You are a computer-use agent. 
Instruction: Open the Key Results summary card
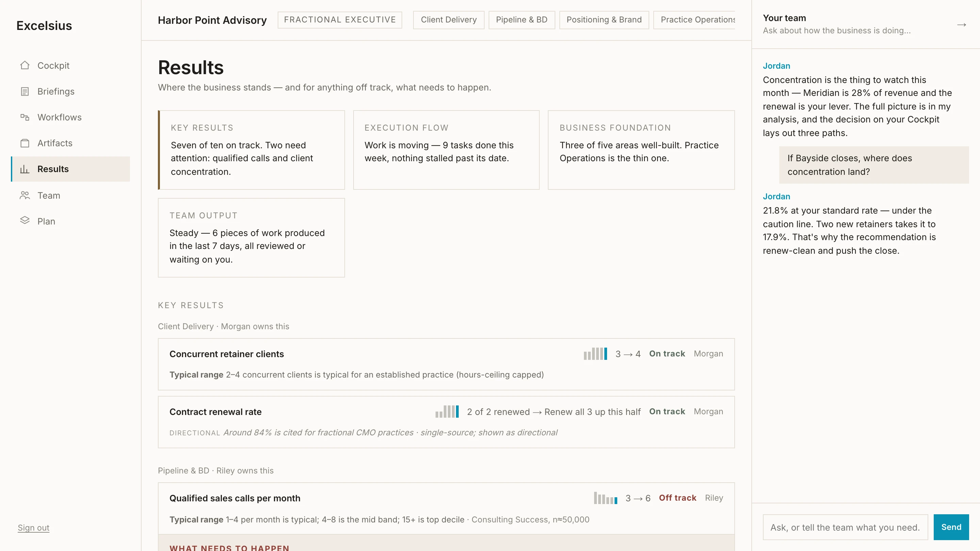pos(251,150)
